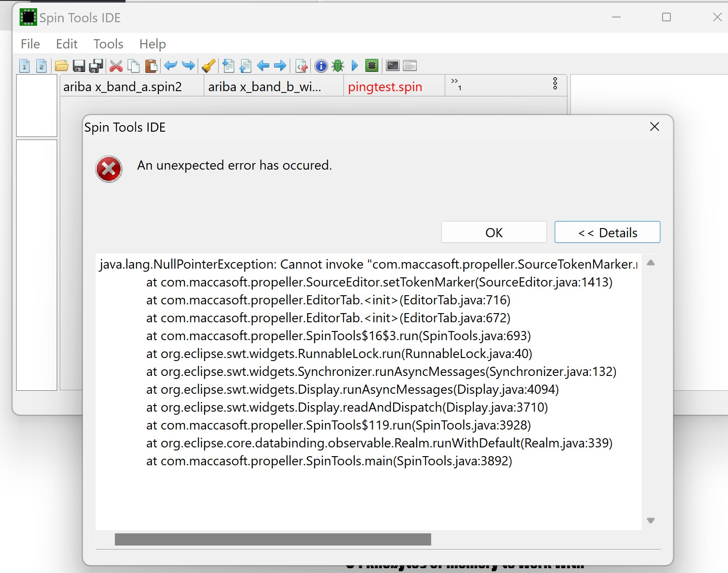Viewport: 728px width, 573px height.
Task: Click the SpinTools.java:693 trace line
Action: coord(339,336)
